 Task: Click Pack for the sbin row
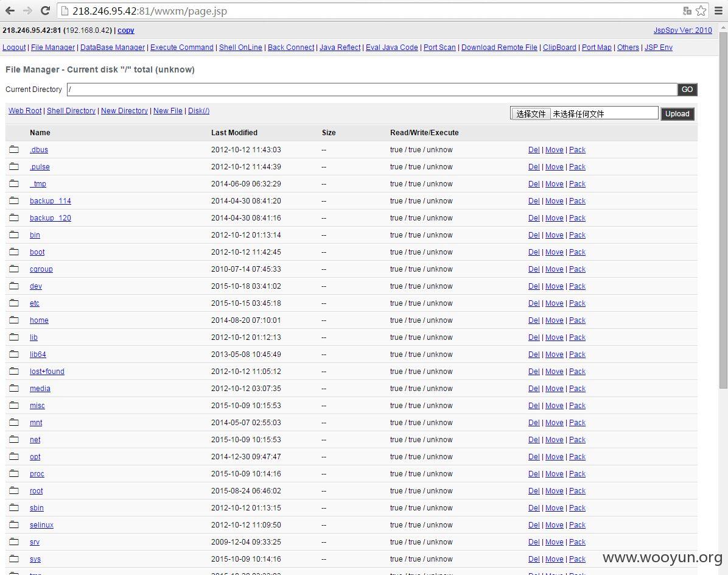coord(577,507)
